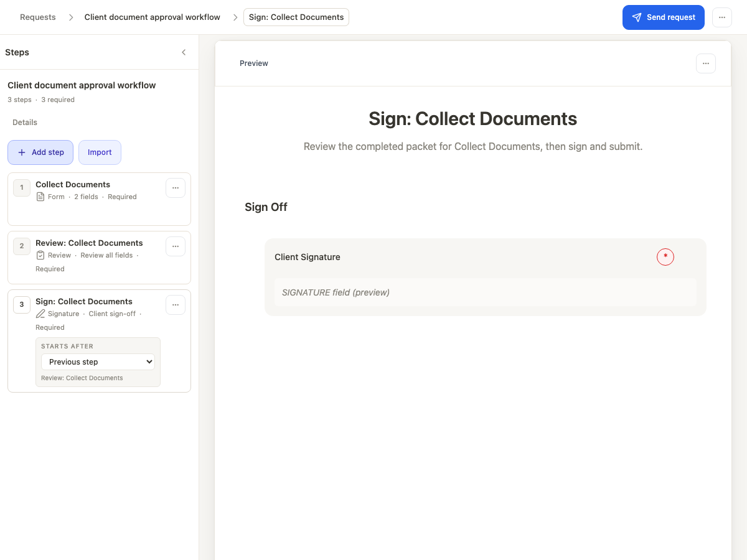Send the request
The image size is (747, 560).
(x=664, y=17)
